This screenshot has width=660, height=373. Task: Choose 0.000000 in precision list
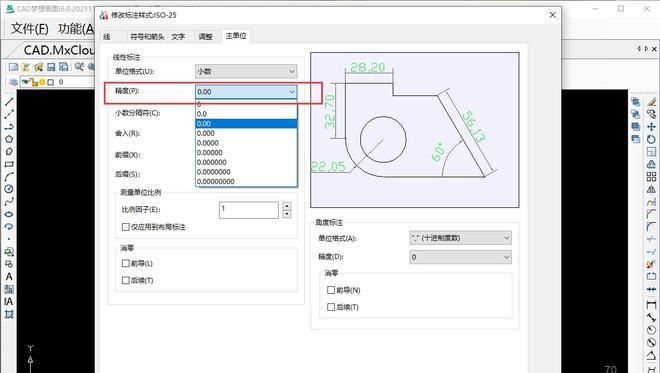pos(246,162)
